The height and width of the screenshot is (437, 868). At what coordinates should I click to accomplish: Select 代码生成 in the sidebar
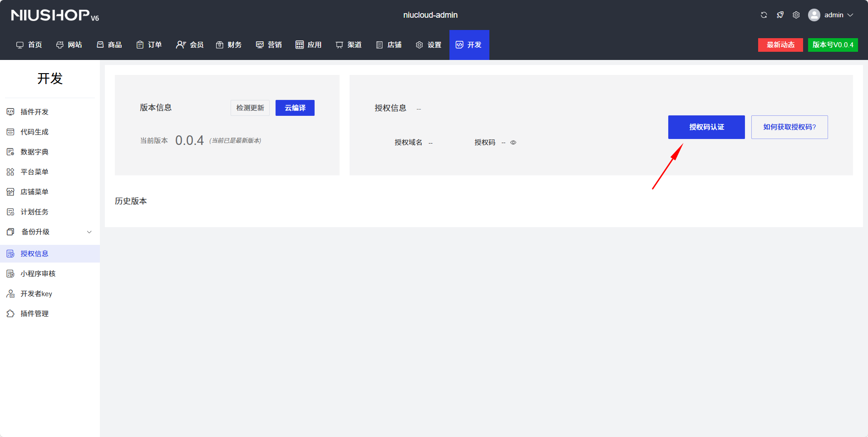click(x=35, y=132)
